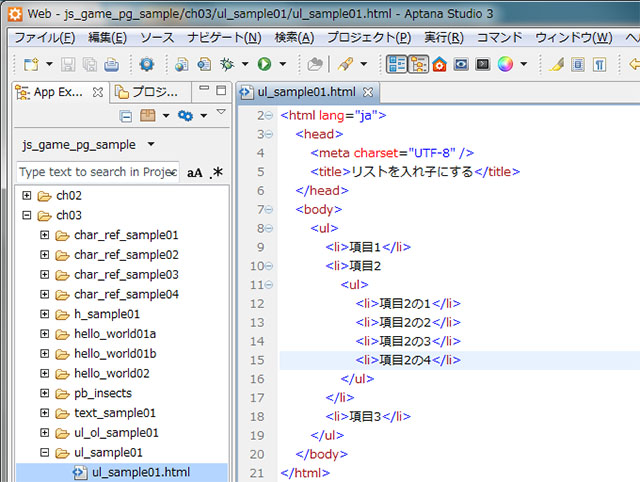Toggle case sensitive search aA button
This screenshot has height=482, width=640.
click(x=195, y=173)
